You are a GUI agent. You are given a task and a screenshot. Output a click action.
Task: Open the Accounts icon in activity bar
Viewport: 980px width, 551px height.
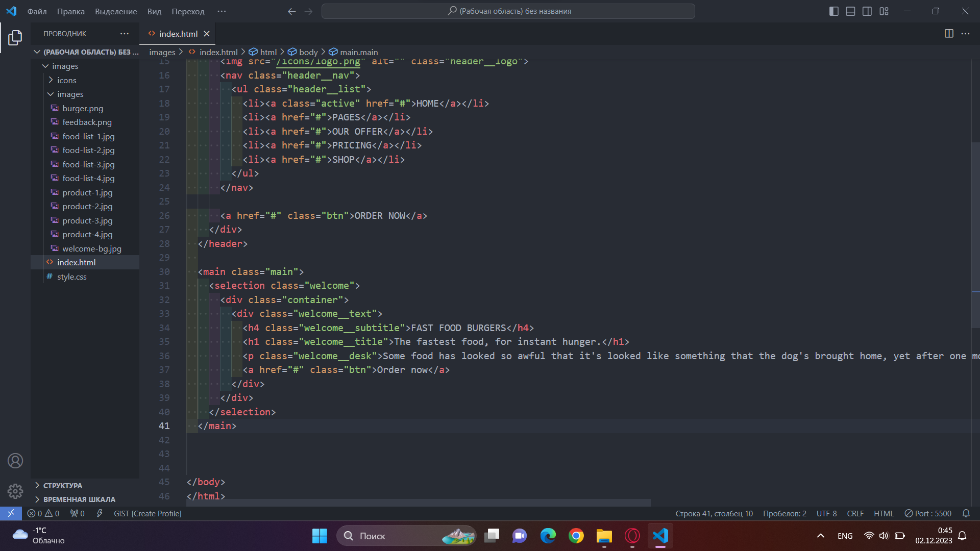point(15,461)
